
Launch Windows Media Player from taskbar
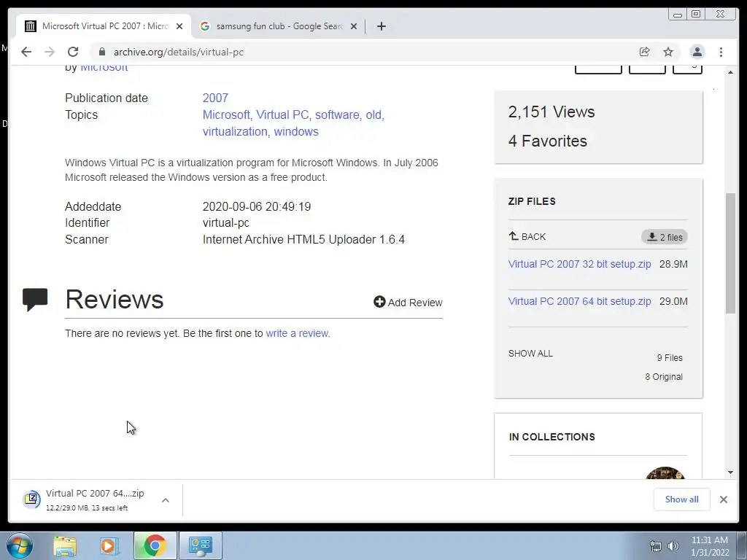pyautogui.click(x=109, y=545)
